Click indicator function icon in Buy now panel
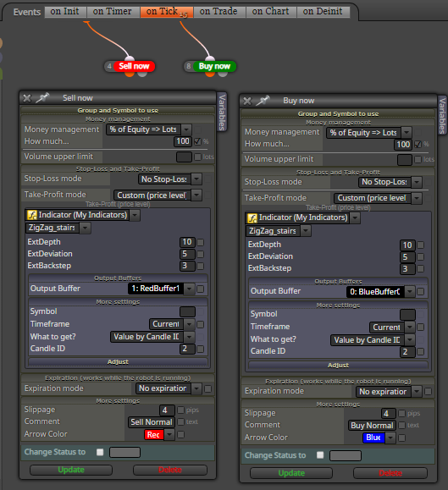 coord(252,217)
